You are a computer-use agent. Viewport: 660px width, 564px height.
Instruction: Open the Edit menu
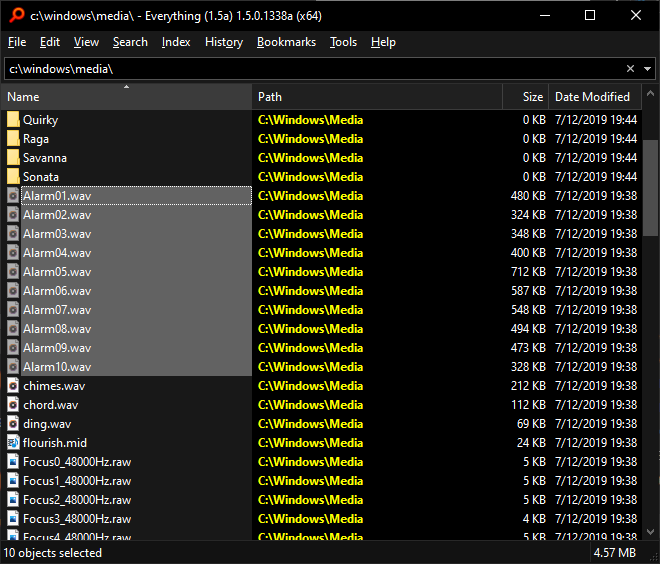point(50,42)
